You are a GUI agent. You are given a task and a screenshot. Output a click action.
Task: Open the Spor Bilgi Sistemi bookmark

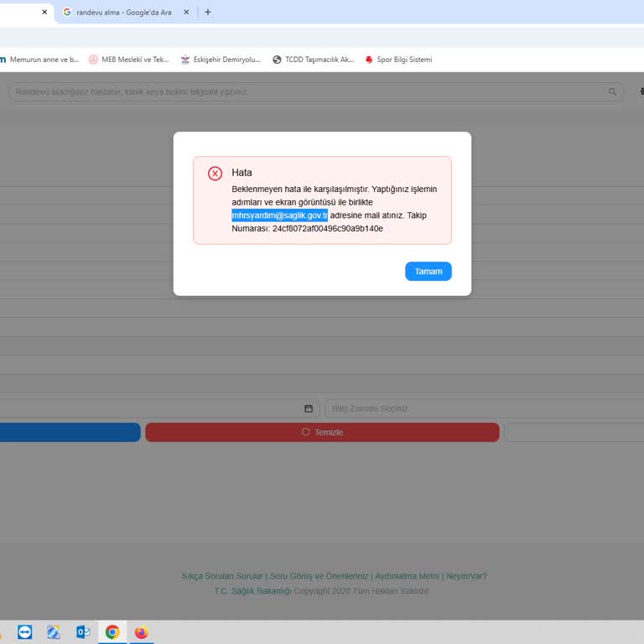point(398,60)
